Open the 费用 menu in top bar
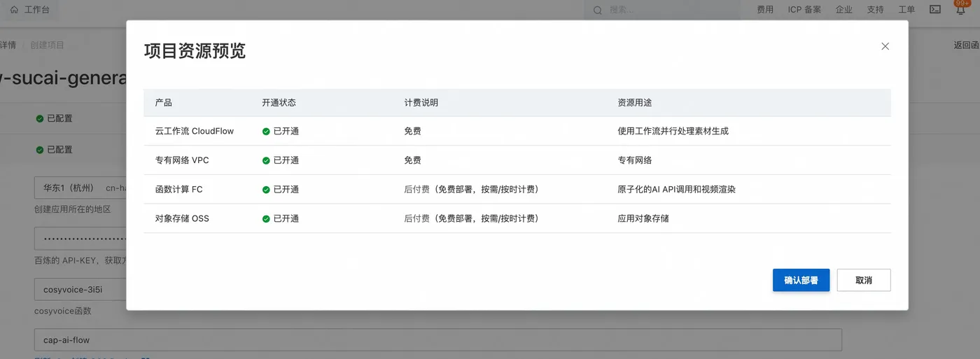 765,10
